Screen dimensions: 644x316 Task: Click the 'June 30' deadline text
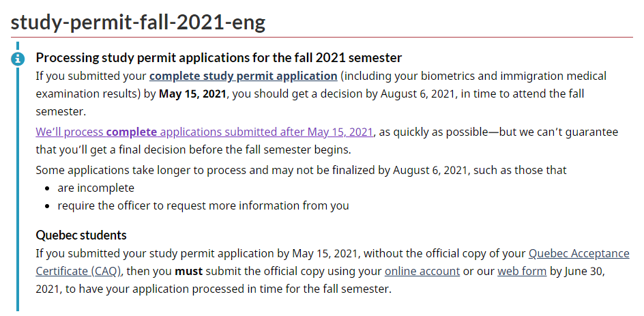tap(583, 271)
